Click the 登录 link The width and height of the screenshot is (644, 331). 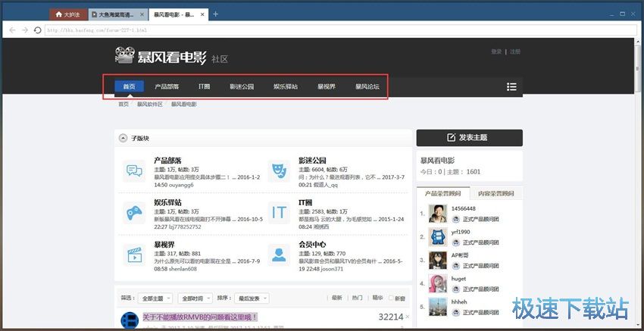pos(496,52)
